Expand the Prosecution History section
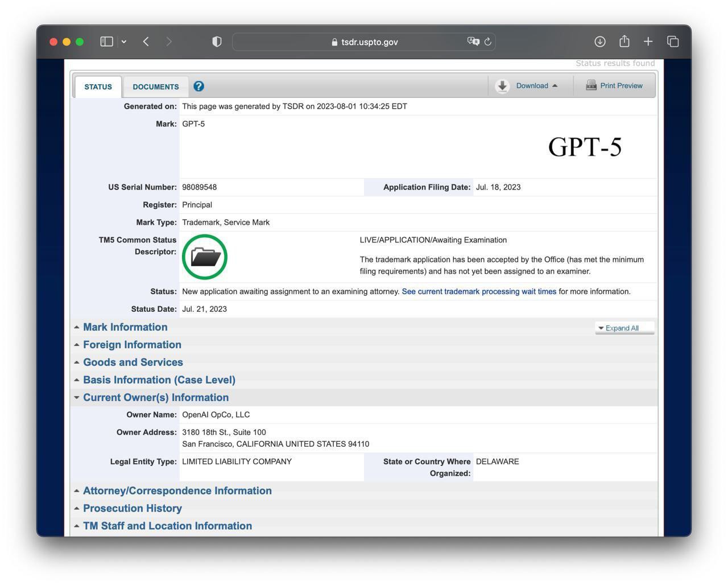This screenshot has width=728, height=585. [132, 509]
